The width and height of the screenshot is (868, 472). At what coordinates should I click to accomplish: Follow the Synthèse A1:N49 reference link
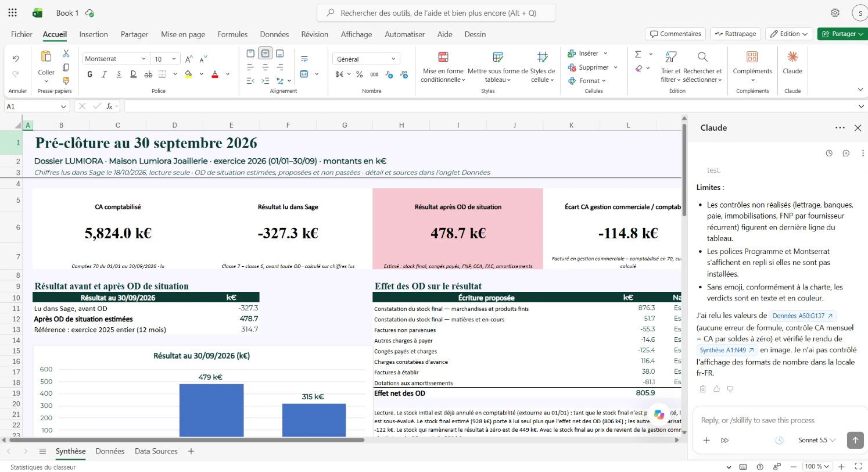(x=727, y=350)
